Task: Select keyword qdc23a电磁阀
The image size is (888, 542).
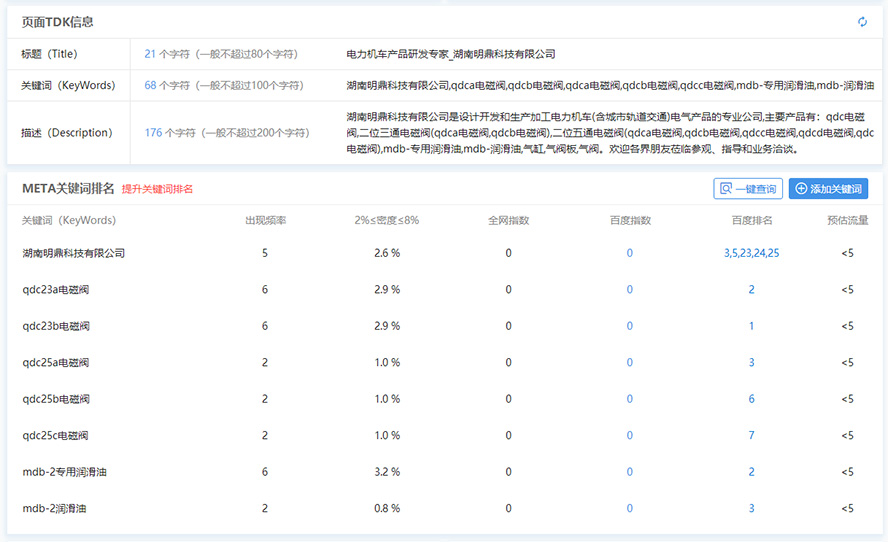Action: click(x=56, y=289)
